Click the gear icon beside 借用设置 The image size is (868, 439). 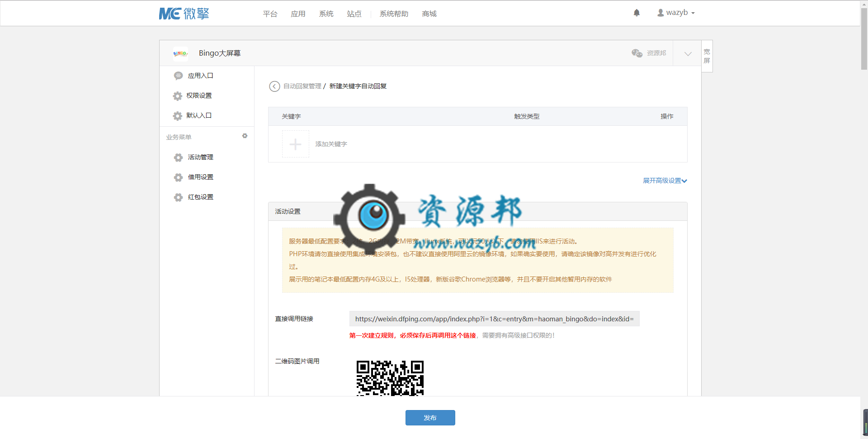coord(179,177)
